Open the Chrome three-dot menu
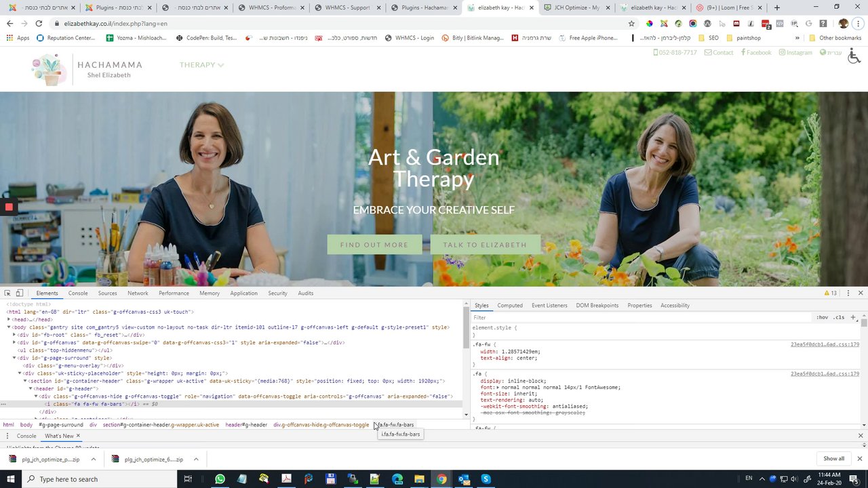 858,23
